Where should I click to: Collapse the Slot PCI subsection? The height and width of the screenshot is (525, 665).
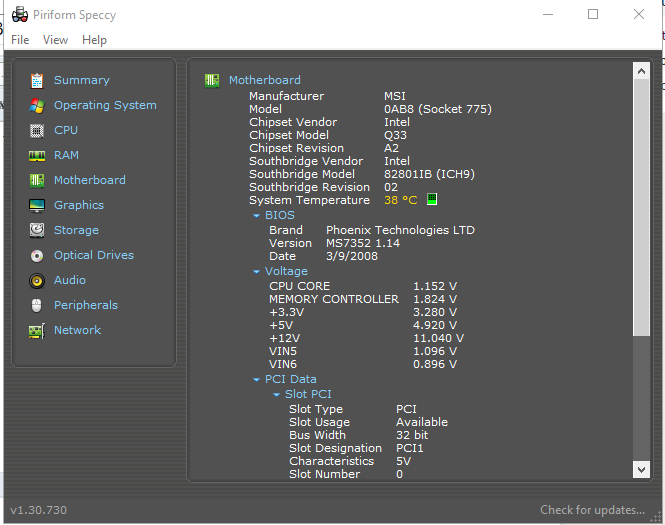click(x=277, y=395)
